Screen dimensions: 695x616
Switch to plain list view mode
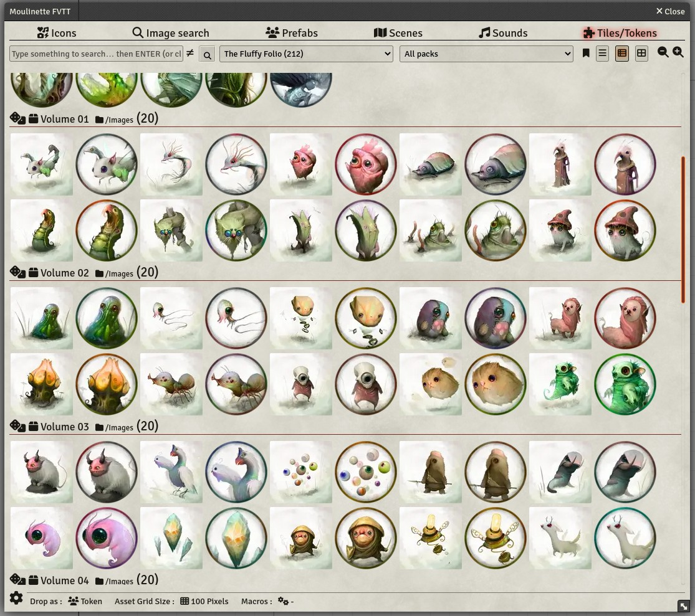(x=602, y=54)
